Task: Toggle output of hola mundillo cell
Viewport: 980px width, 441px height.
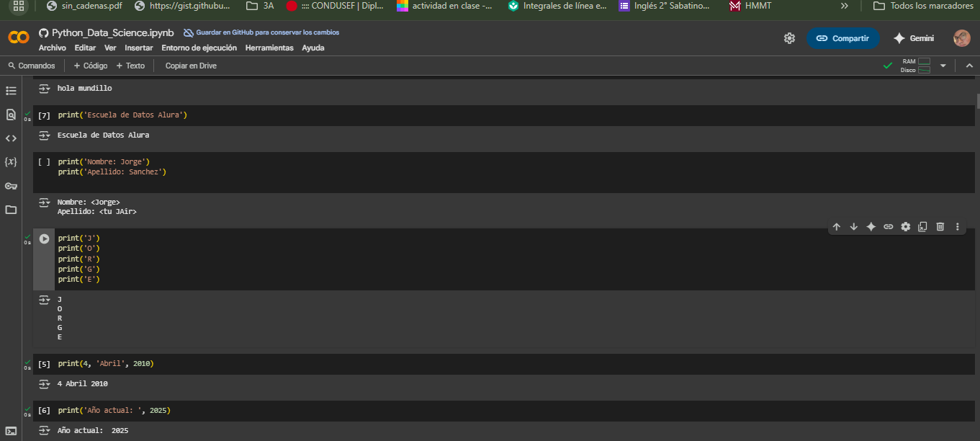Action: tap(45, 88)
